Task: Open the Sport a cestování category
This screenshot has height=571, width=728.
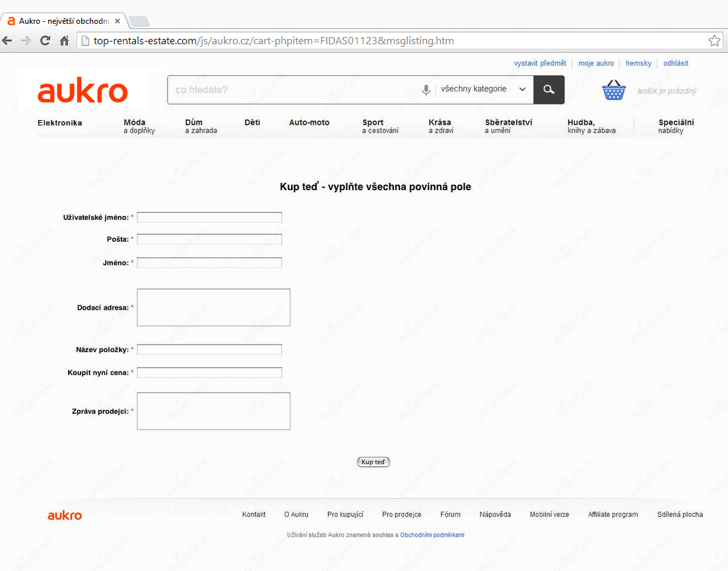Action: [x=380, y=126]
